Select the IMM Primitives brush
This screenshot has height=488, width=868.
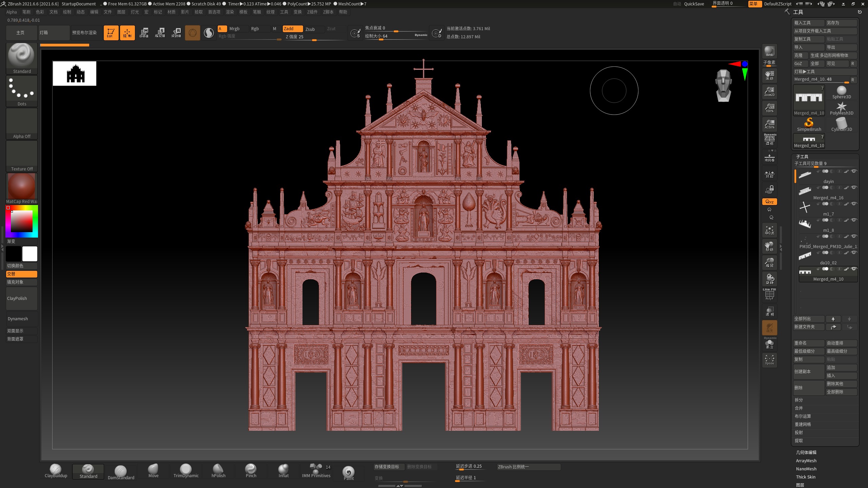coord(316,471)
